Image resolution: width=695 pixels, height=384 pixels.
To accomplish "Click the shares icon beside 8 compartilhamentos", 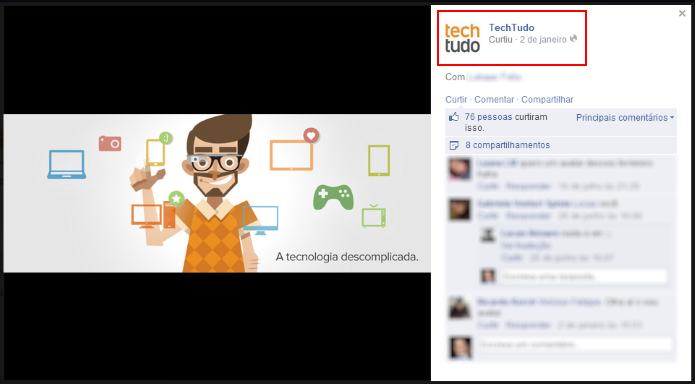I will tap(454, 145).
